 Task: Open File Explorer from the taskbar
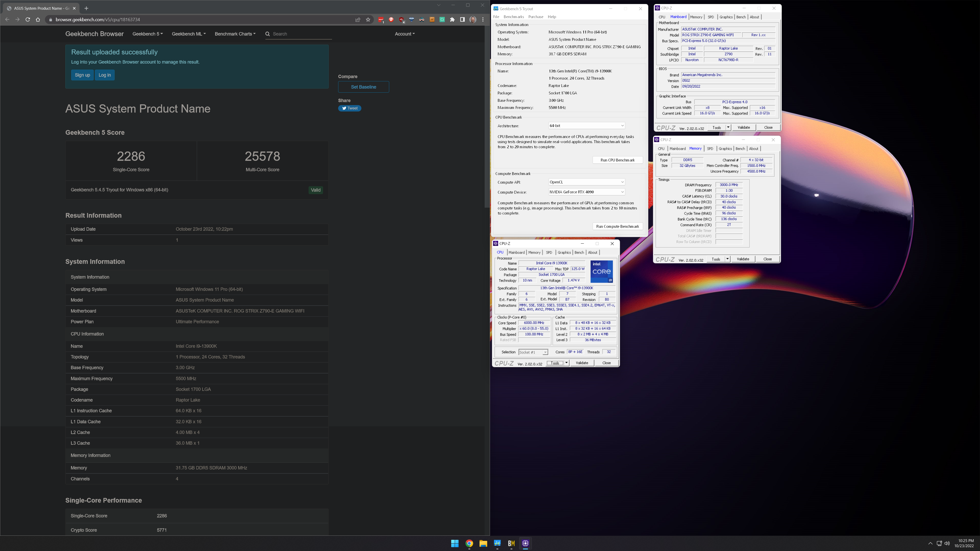click(483, 543)
